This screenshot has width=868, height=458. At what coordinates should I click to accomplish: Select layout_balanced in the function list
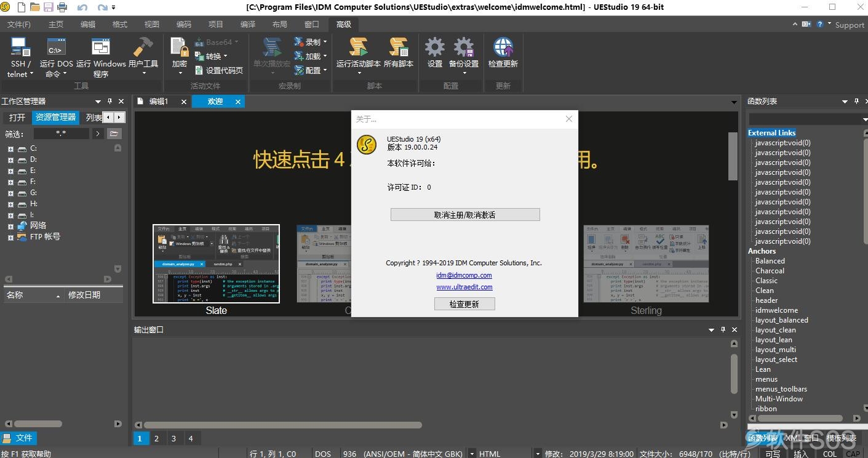[782, 320]
